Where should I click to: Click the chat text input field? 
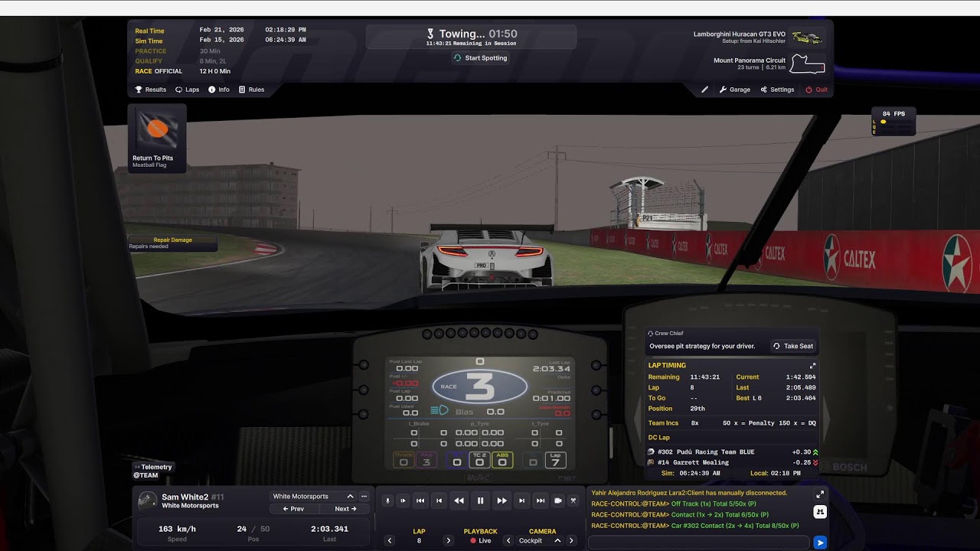698,542
